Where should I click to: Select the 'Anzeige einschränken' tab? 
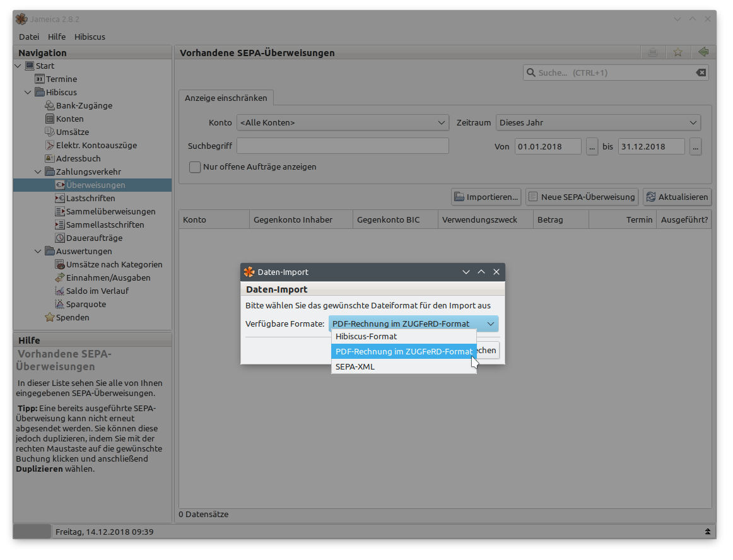(226, 98)
